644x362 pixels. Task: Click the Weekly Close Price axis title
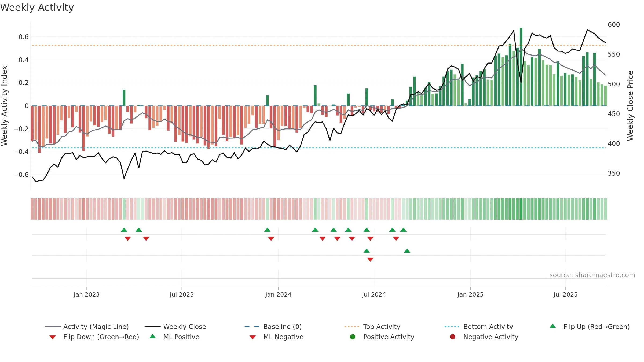click(630, 106)
